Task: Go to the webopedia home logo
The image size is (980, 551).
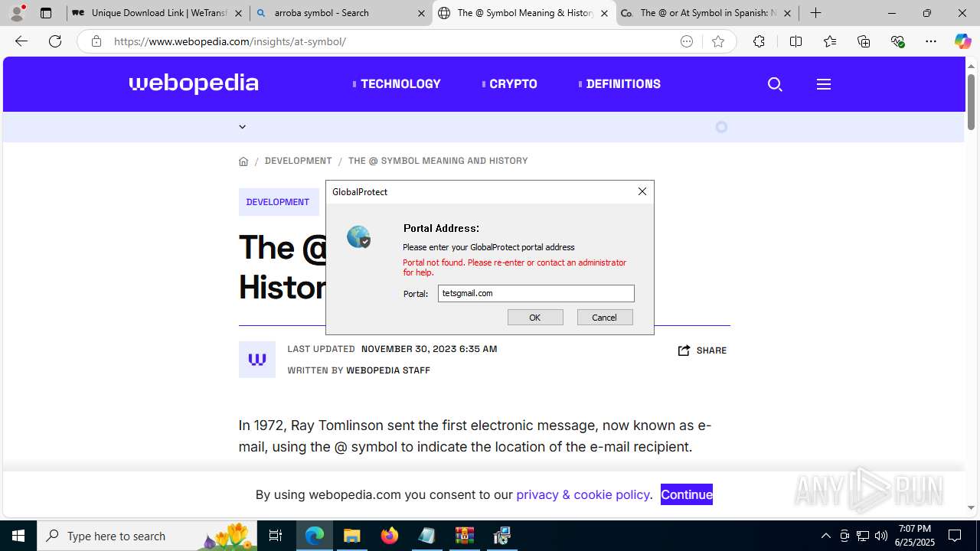Action: click(x=194, y=83)
